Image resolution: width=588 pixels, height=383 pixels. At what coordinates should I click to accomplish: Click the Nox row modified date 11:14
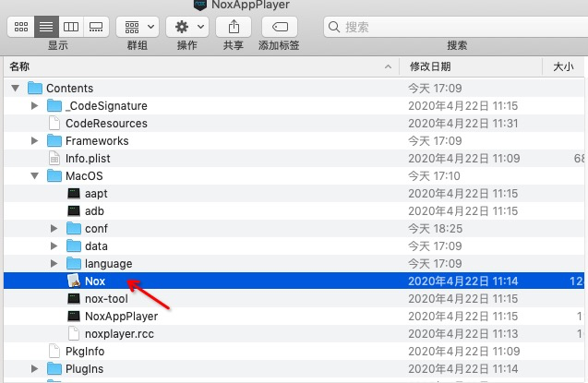pos(463,281)
